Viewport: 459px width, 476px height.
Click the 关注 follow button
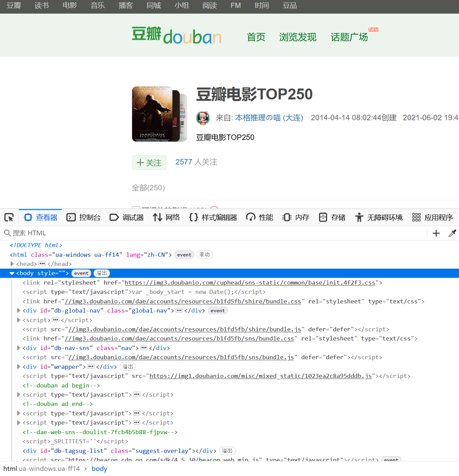(149, 163)
